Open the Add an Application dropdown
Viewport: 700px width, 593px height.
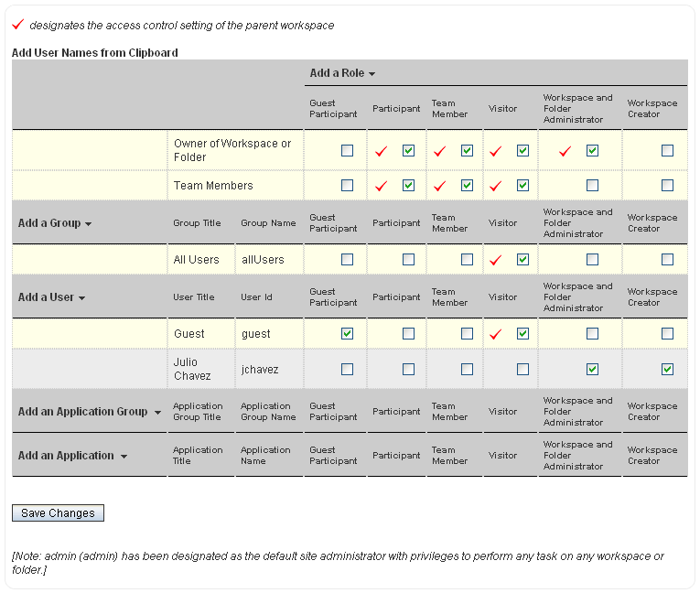pyautogui.click(x=72, y=456)
